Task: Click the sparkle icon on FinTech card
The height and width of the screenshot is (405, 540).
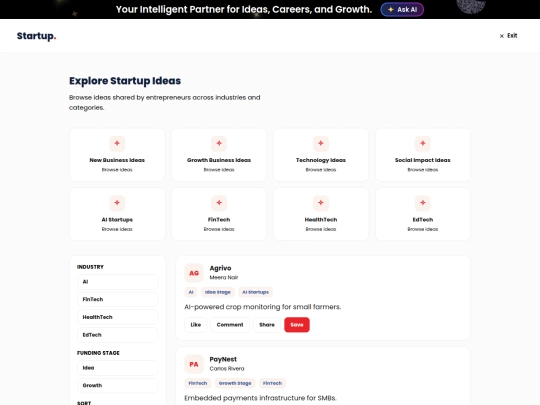Action: click(x=219, y=203)
